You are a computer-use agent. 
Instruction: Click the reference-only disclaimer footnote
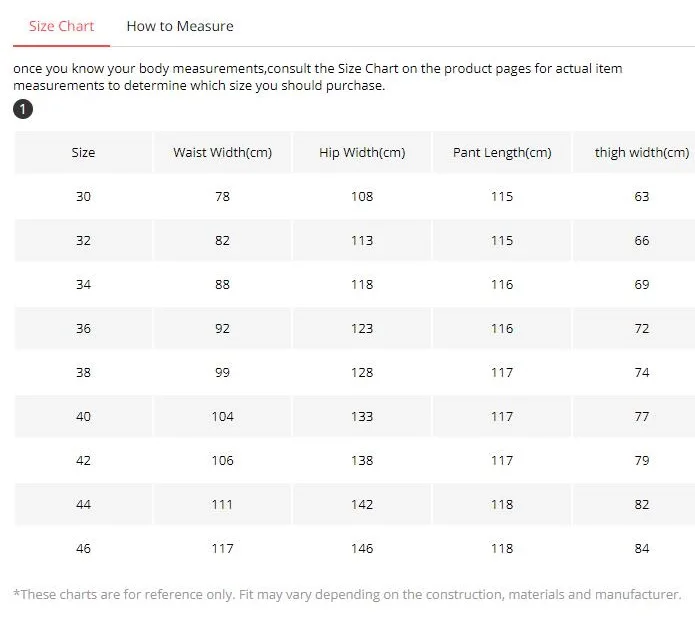click(347, 594)
